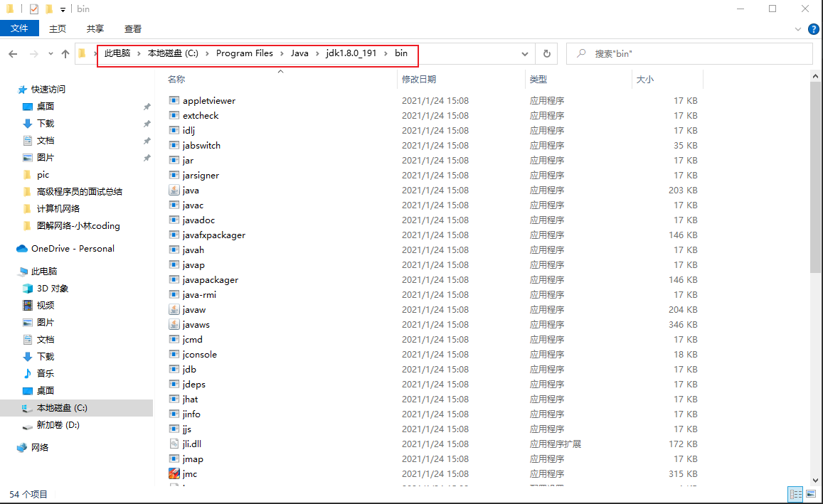
Task: Select the jabswitch file
Action: point(201,145)
